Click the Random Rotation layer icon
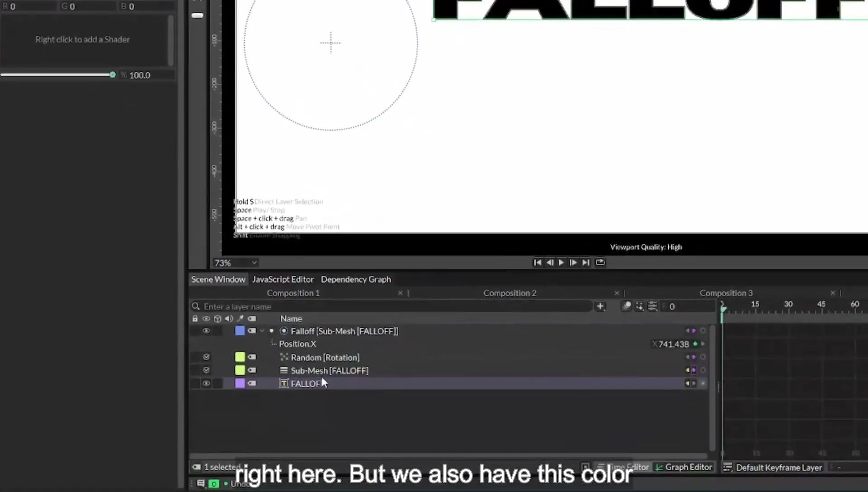The height and width of the screenshot is (492, 868). pyautogui.click(x=284, y=357)
